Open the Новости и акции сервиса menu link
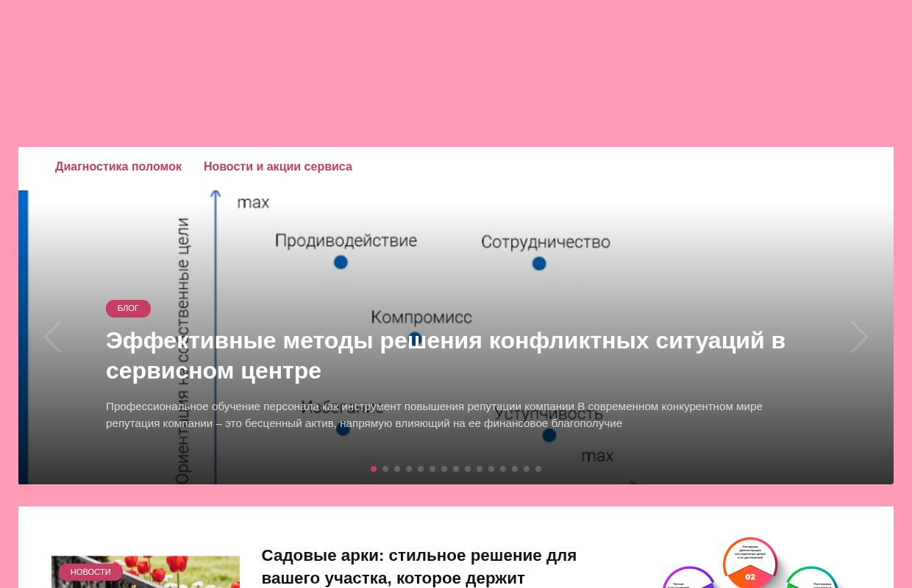This screenshot has width=912, height=588. 278,167
